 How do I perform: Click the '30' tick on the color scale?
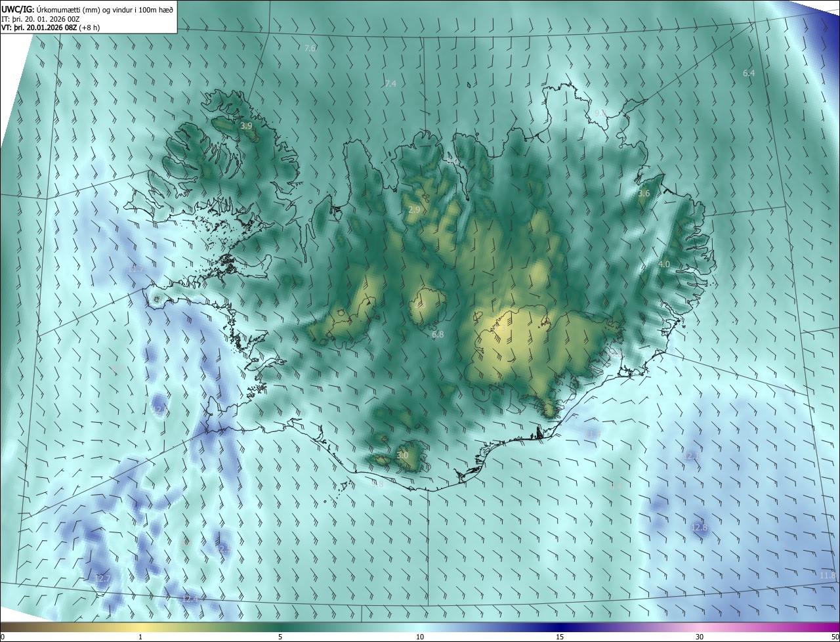[x=700, y=637]
